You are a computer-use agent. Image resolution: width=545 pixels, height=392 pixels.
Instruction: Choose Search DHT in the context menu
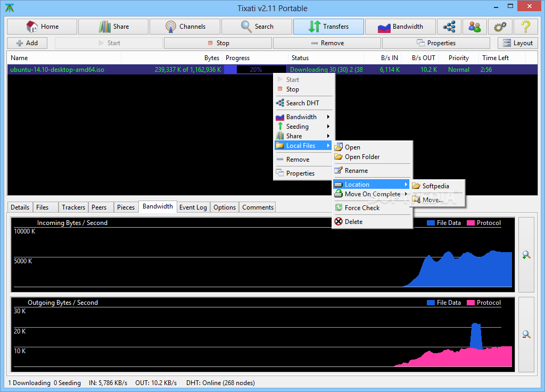[304, 103]
